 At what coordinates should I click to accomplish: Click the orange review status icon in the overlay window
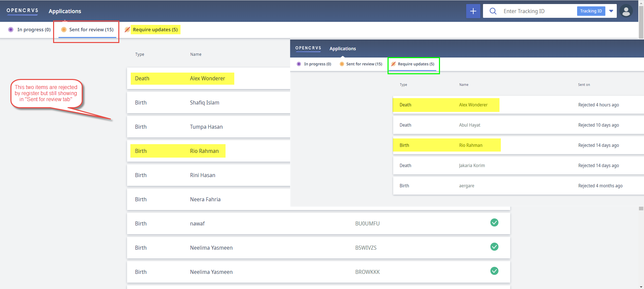point(342,64)
